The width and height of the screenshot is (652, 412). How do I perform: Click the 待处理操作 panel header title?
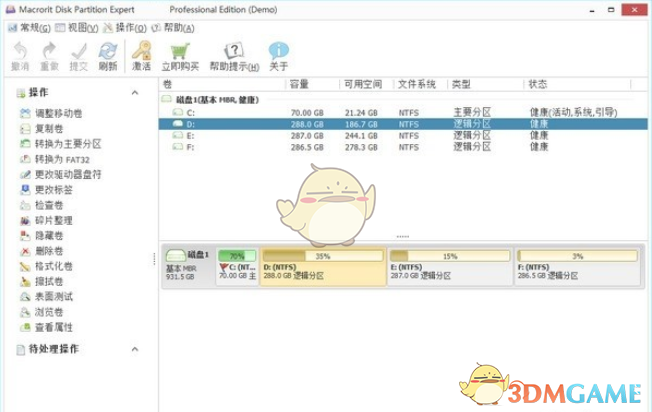tap(54, 349)
